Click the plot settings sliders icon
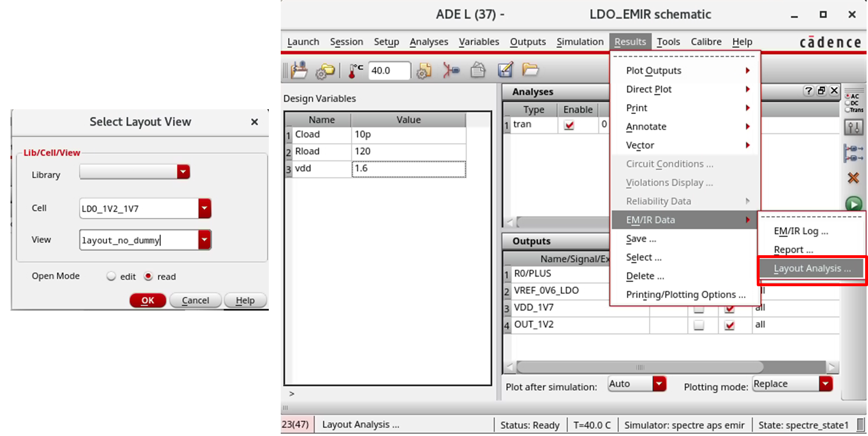This screenshot has height=436, width=868. pos(855,127)
